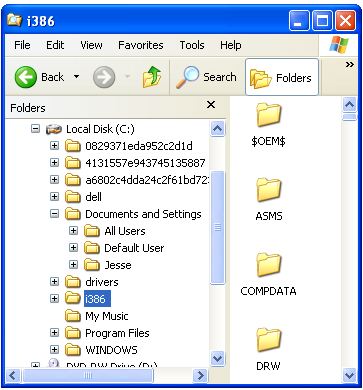Viewport: 363px width, 390px height.
Task: Open the Tools menu
Action: click(x=192, y=45)
